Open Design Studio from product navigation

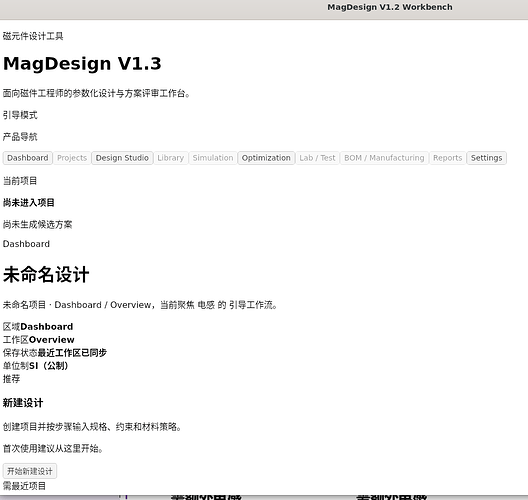coord(122,158)
